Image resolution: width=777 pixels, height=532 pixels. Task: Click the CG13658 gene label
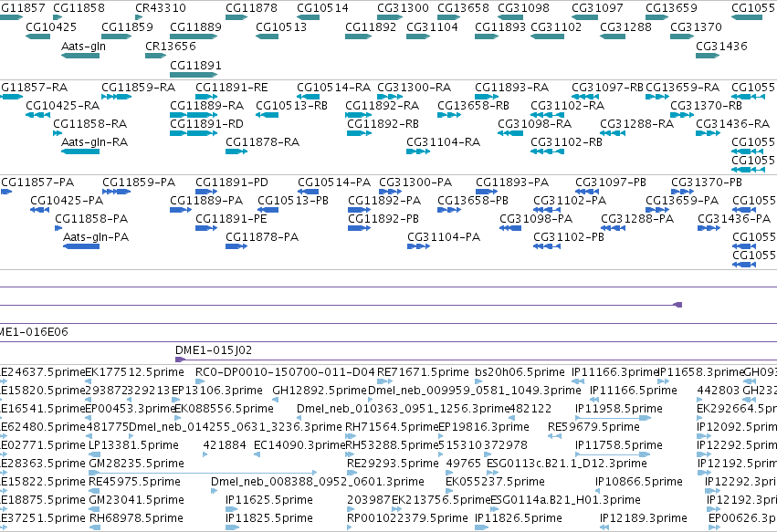pos(463,8)
